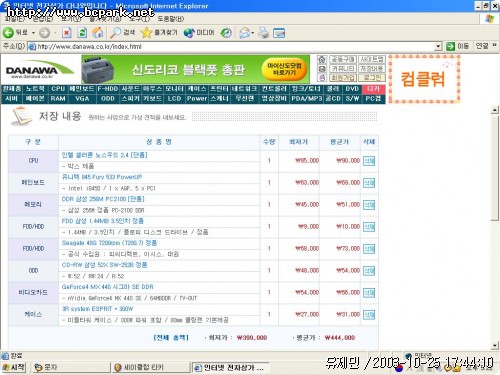Screen dimensions: 500x375
Task: Select the 메인보드 category tab
Action: pos(82,89)
